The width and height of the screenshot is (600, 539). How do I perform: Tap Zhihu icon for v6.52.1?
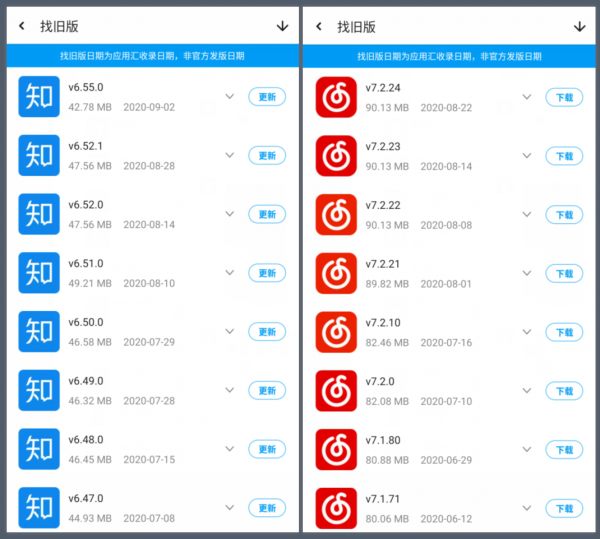39,155
